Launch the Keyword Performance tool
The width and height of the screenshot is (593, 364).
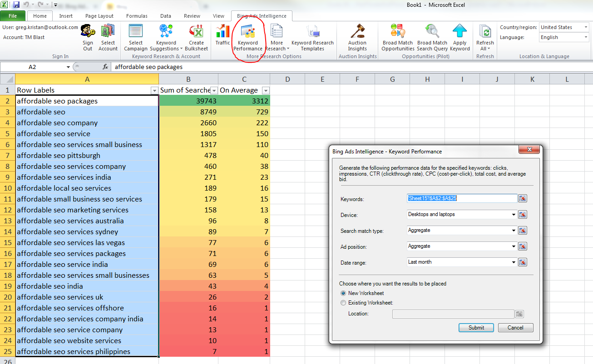coord(248,38)
